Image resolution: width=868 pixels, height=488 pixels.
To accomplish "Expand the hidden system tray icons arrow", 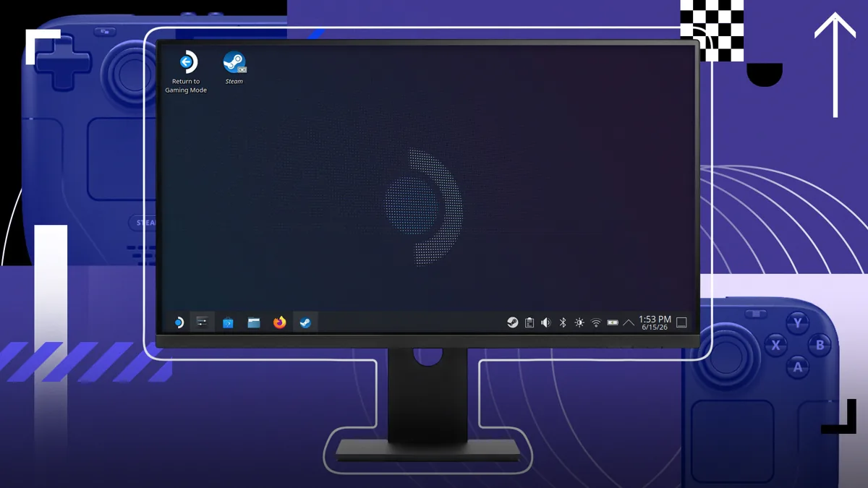I will pyautogui.click(x=629, y=322).
